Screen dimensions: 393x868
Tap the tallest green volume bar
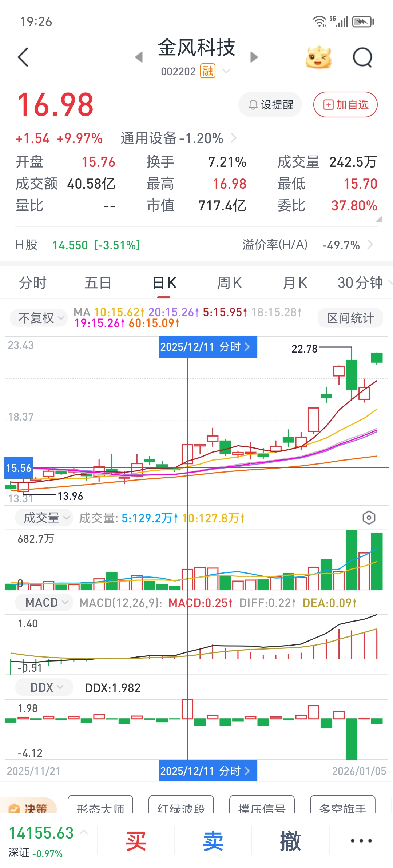pos(352,560)
